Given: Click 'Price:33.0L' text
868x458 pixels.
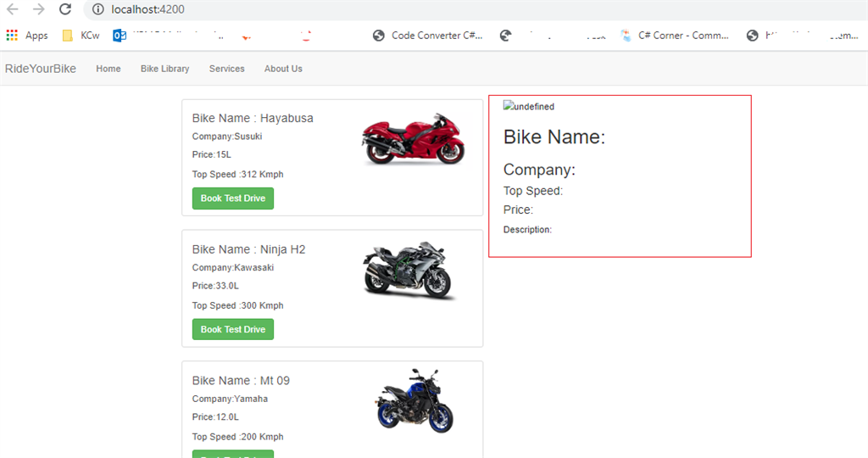Looking at the screenshot, I should (x=215, y=286).
